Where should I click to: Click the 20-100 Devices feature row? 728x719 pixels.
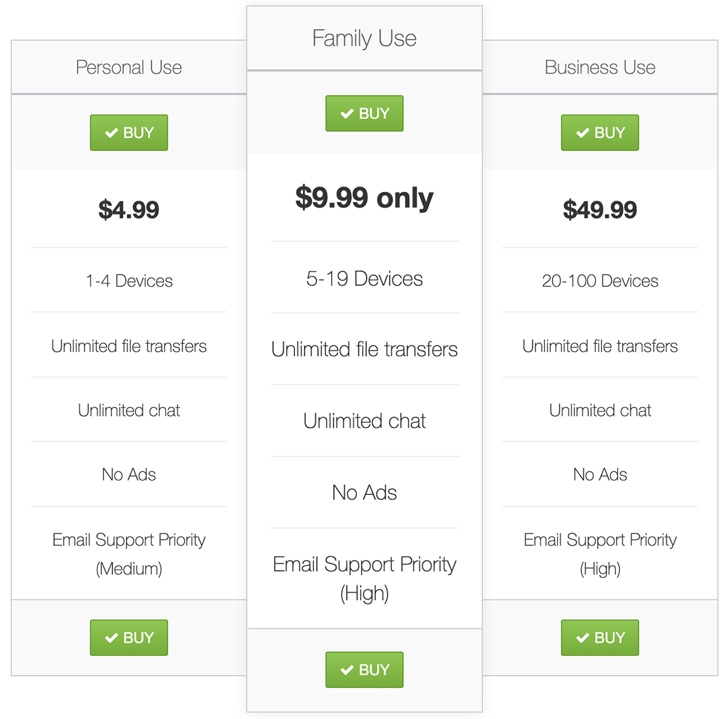point(599,280)
